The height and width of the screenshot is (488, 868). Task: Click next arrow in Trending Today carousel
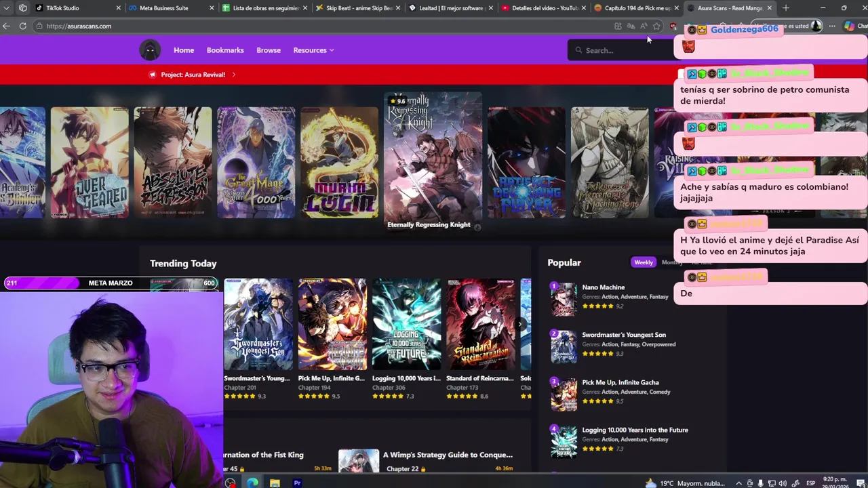520,324
